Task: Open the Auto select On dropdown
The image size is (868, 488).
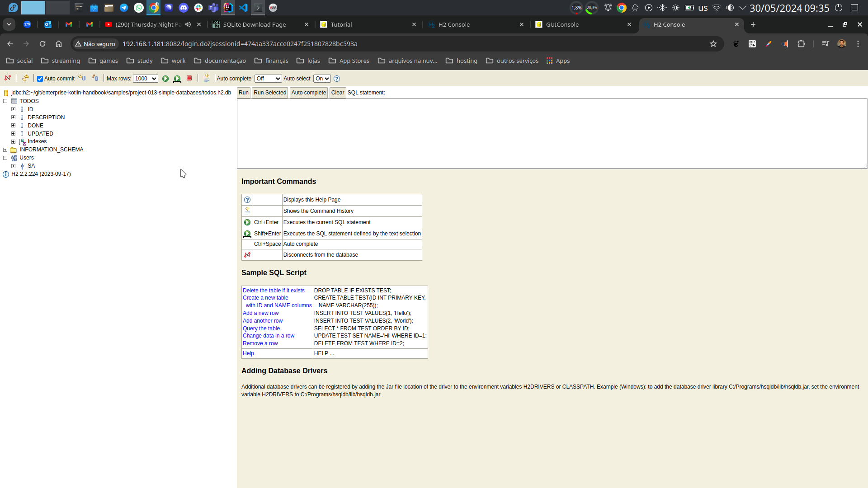Action: (322, 79)
